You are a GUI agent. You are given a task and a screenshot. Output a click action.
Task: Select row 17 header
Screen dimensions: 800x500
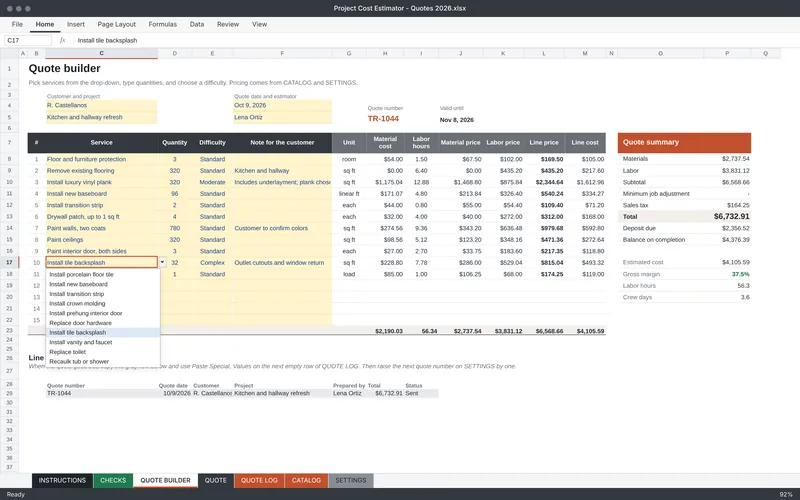(9, 262)
